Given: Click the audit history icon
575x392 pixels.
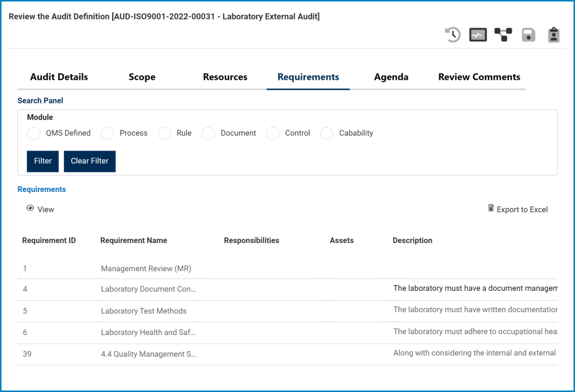Looking at the screenshot, I should (x=452, y=34).
